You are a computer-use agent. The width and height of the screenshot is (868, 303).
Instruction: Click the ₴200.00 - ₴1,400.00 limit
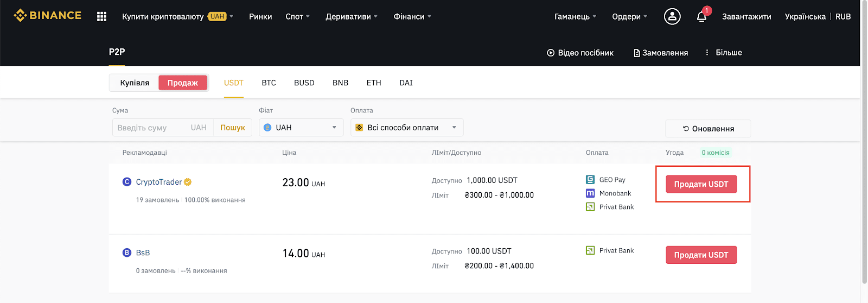tap(499, 266)
